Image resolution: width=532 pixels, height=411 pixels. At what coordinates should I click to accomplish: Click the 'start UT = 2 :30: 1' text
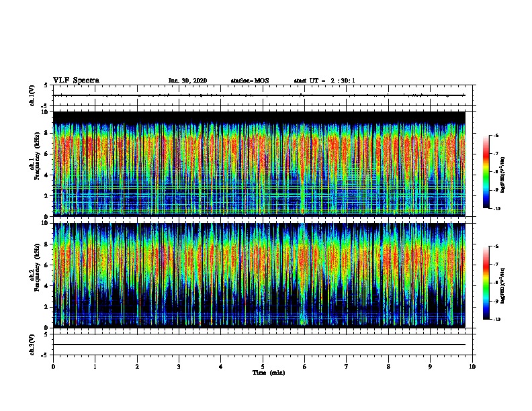pos(324,81)
